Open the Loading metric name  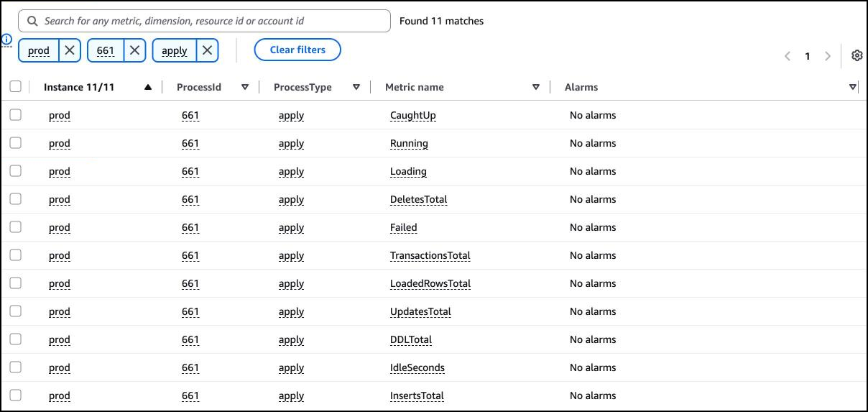[408, 171]
